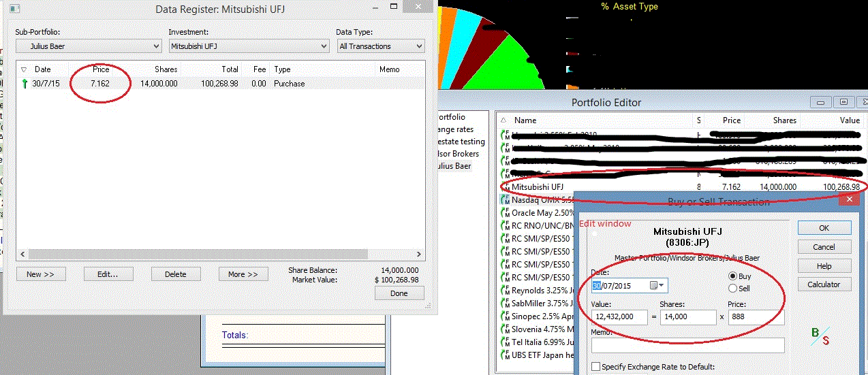868x375 pixels.
Task: Open the date picker dropdown in Buy or Sell Transaction
Action: pos(659,285)
